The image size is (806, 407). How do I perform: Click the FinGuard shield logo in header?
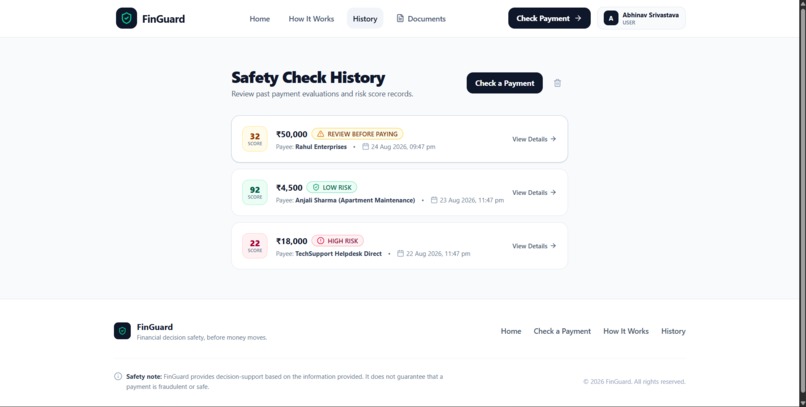pyautogui.click(x=126, y=18)
